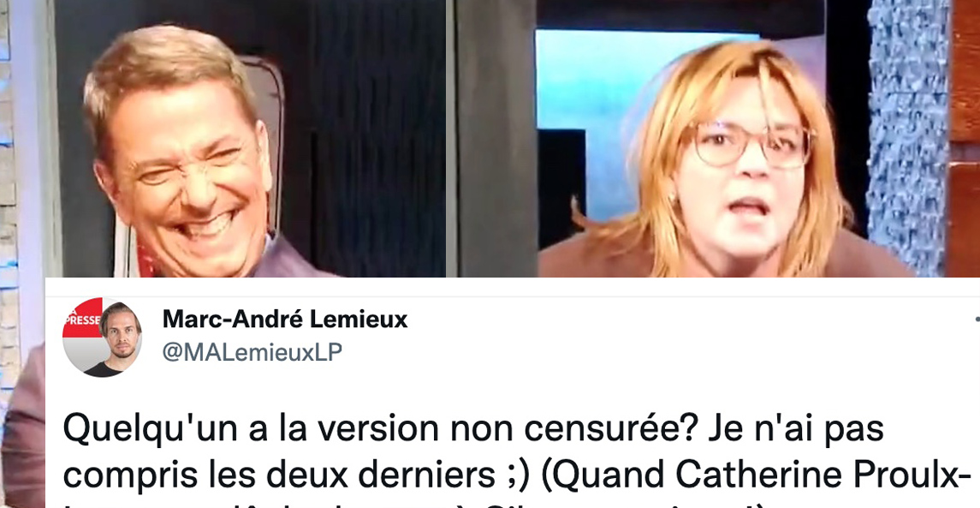Click "compris les deux derniers" tweet line
Viewport: 980px width, 508px height.
pyautogui.click(x=277, y=476)
